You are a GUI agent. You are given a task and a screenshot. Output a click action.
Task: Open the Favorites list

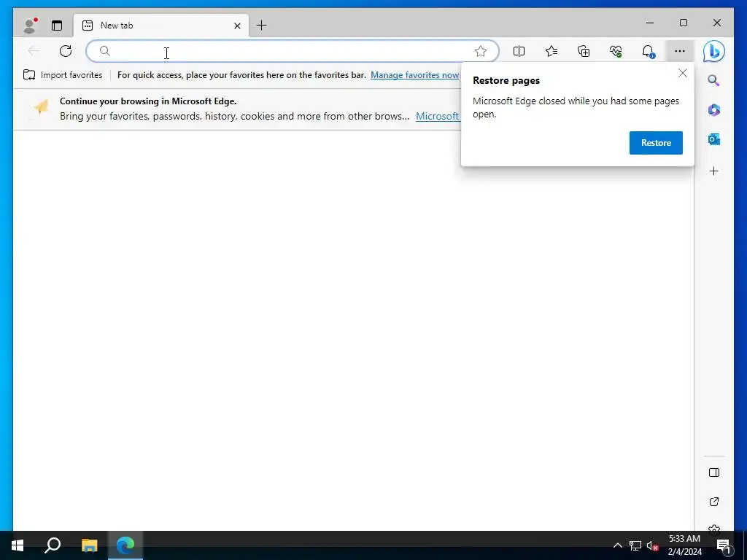[551, 51]
